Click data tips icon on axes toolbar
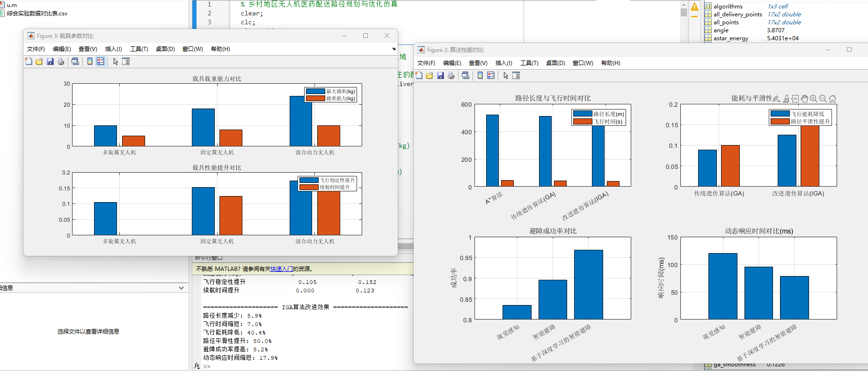Viewport: 868px width, 371px height. 795,98
